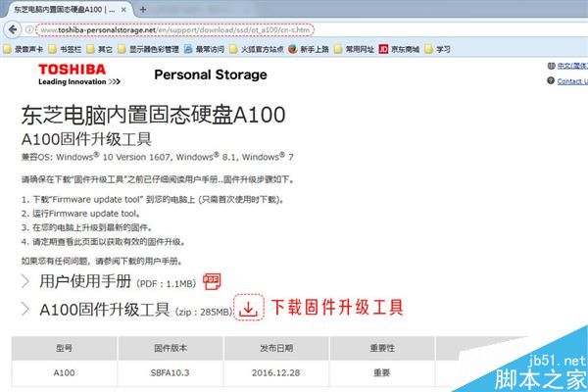This screenshot has width=588, height=392.
Task: Click the Personal Storage heading
Action: click(211, 74)
